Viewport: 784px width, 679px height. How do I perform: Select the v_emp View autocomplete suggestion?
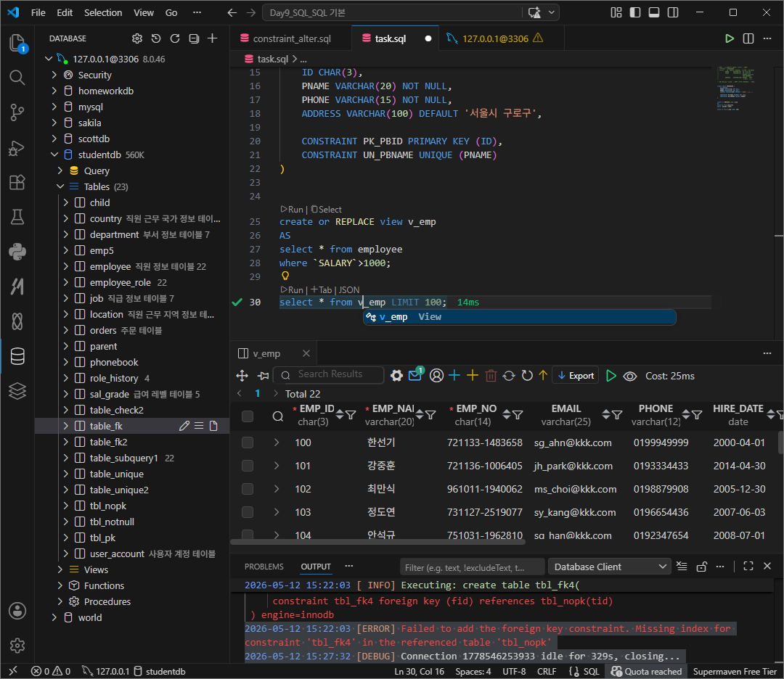coord(520,317)
